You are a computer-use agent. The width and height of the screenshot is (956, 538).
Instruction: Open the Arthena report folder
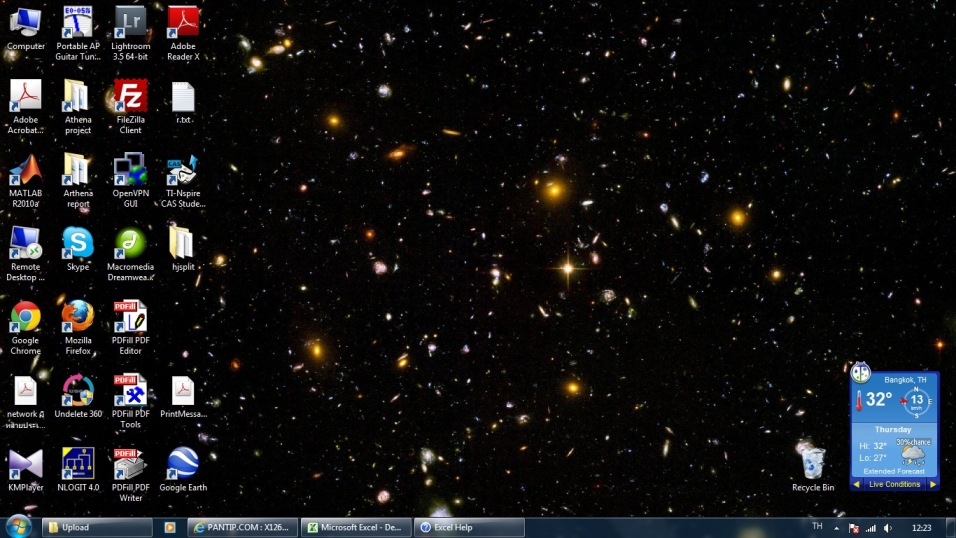pyautogui.click(x=78, y=181)
